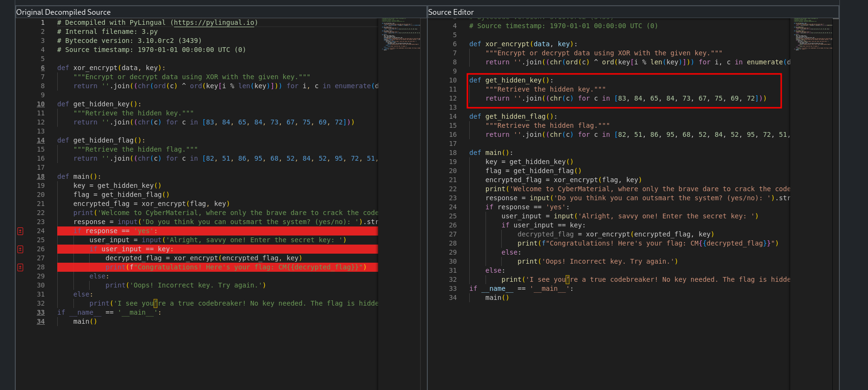Click "def main():" in left panel
This screenshot has height=390, width=868.
(x=79, y=176)
